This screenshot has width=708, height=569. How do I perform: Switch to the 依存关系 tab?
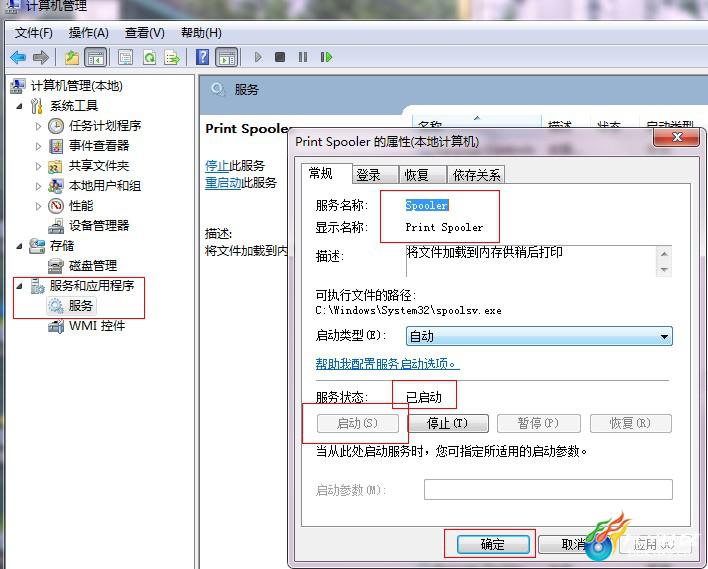(x=476, y=175)
